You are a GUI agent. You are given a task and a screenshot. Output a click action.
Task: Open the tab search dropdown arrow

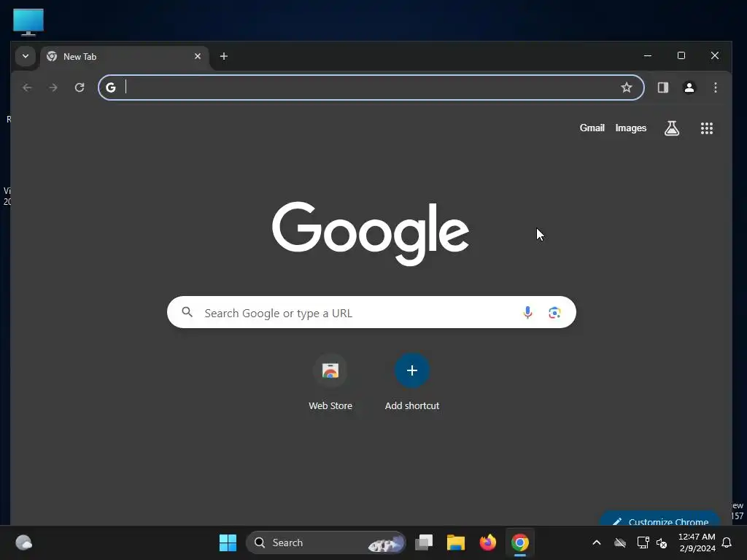tap(26, 56)
